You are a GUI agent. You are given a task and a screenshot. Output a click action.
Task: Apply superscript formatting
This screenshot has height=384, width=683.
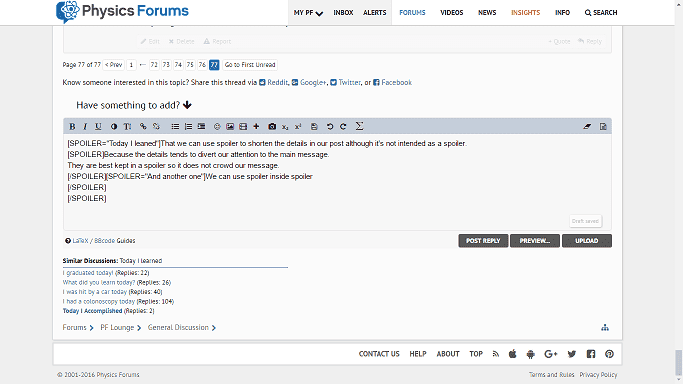pos(298,127)
